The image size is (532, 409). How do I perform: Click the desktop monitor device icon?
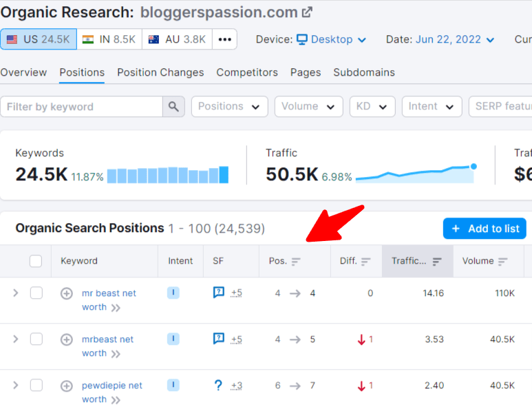[x=302, y=39]
